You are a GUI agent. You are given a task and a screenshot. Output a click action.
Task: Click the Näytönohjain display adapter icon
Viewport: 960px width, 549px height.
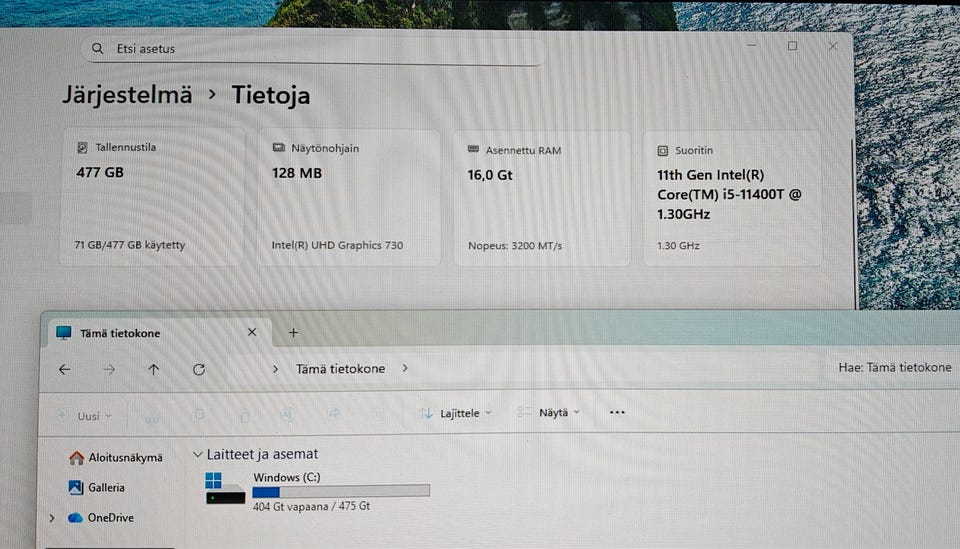click(x=279, y=148)
